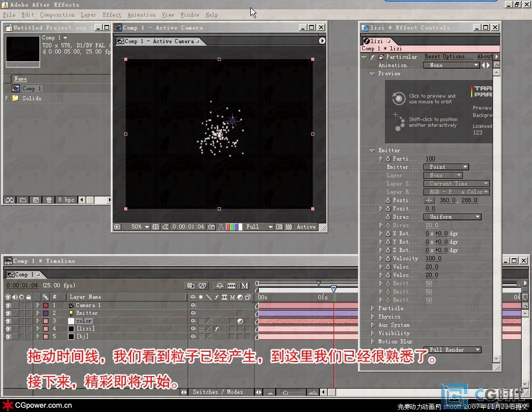Toggle visibility eye of Emitter layer
The height and width of the screenshot is (412, 532).
pyautogui.click(x=8, y=313)
